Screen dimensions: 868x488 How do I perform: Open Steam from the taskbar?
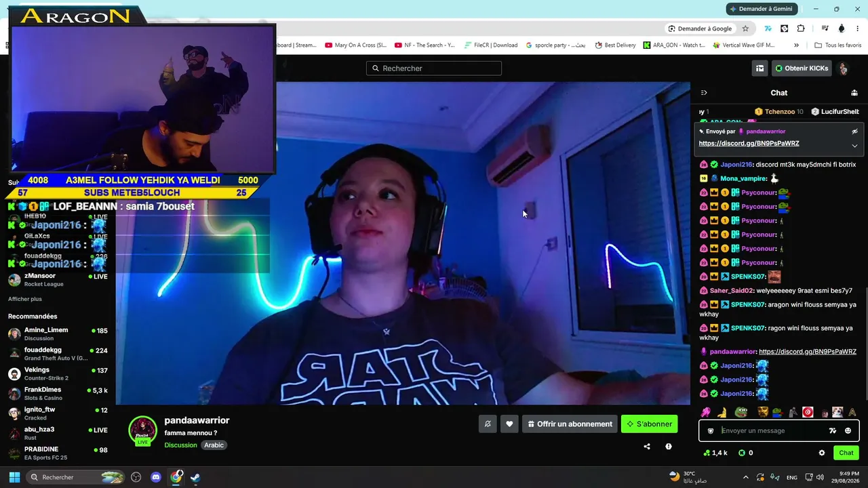195,477
